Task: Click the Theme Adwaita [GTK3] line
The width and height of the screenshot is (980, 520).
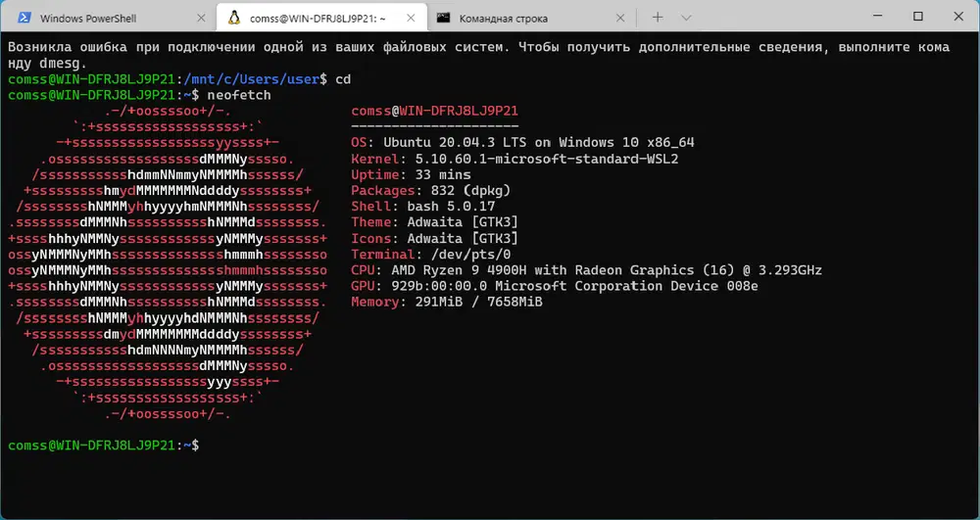Action: [434, 222]
